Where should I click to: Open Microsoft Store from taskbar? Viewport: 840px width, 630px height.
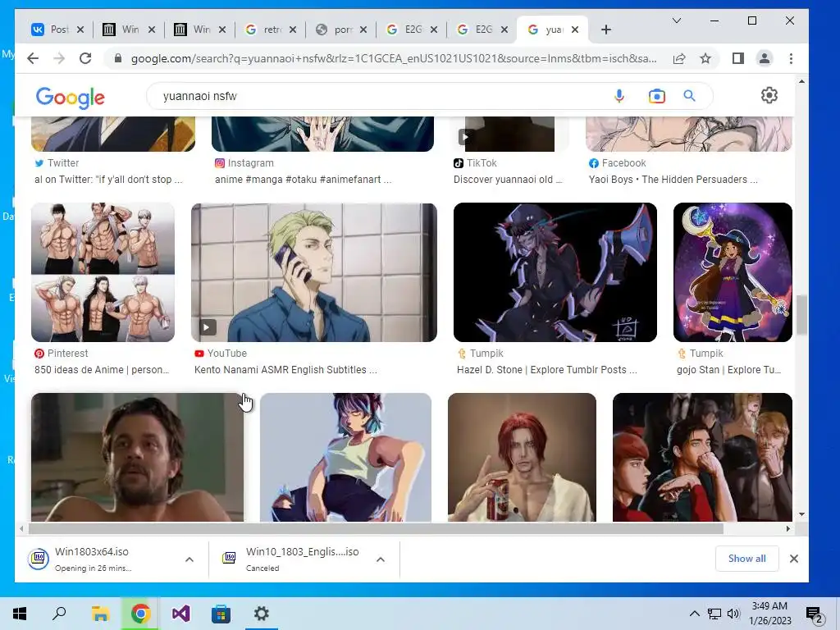[221, 614]
